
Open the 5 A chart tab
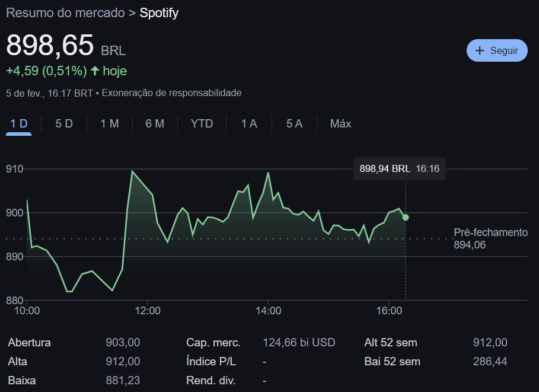pos(295,123)
